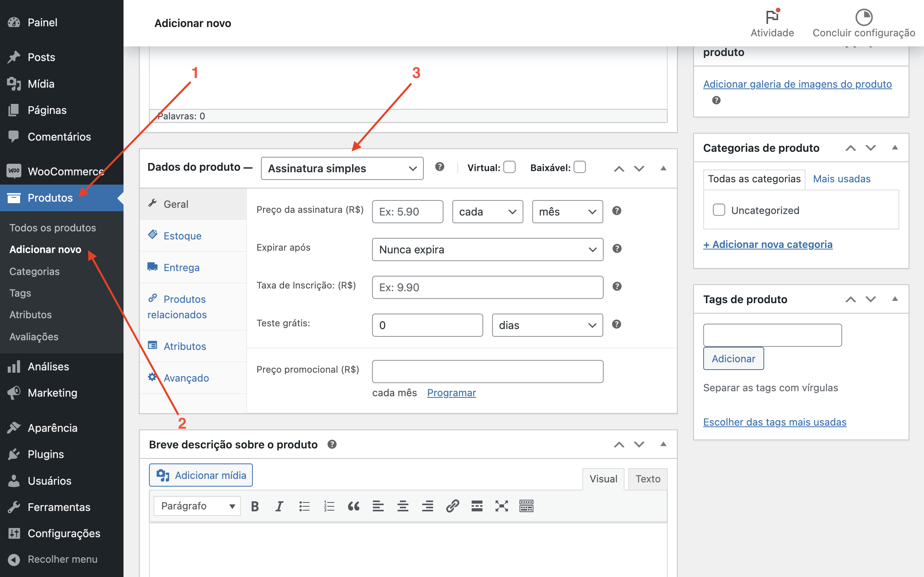Enable the Virtual checkbox
The width and height of the screenshot is (924, 577).
click(509, 167)
